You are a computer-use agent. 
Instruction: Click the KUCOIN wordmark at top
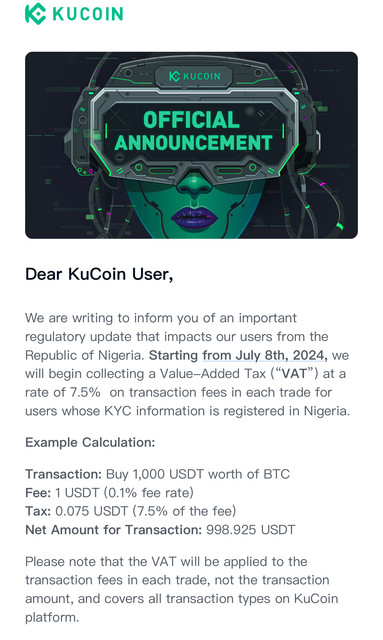click(88, 14)
